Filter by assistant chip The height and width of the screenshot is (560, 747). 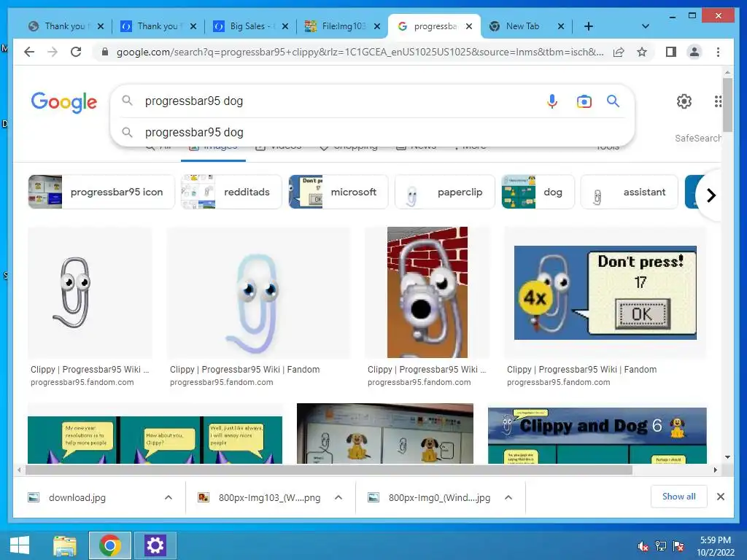(629, 192)
